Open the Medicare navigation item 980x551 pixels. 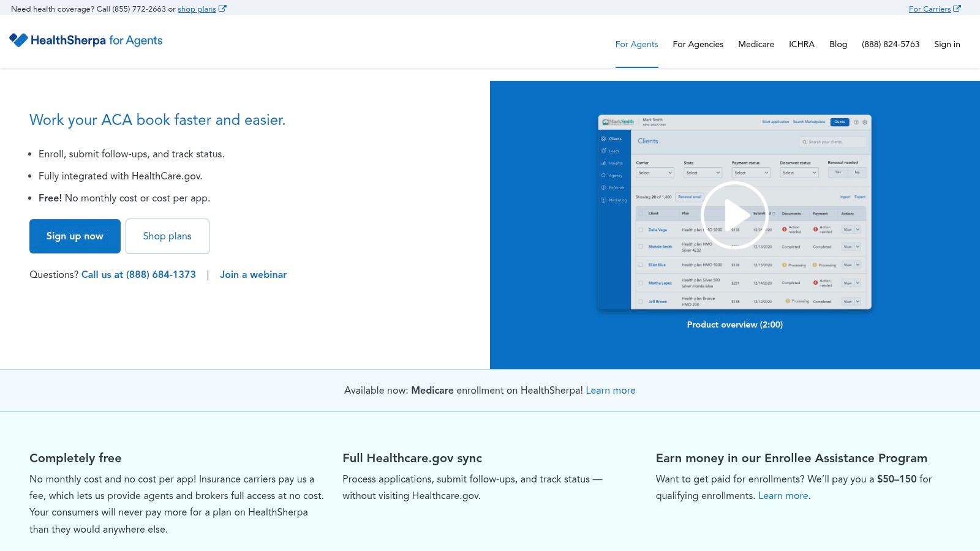coord(756,44)
